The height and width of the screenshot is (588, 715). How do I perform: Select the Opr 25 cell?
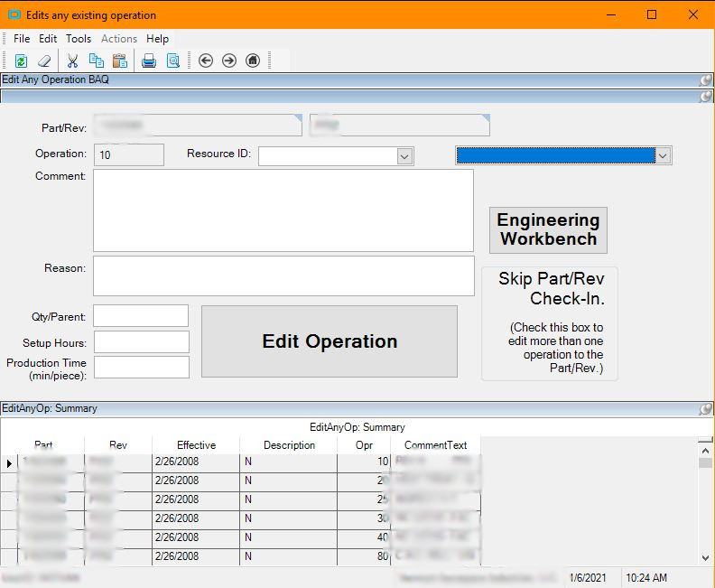pos(364,499)
